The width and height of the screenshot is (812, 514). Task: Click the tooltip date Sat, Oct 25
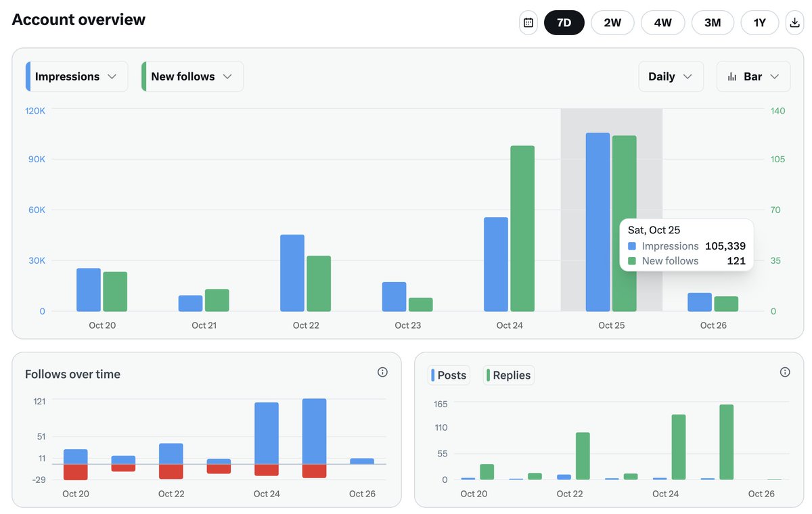(x=654, y=230)
